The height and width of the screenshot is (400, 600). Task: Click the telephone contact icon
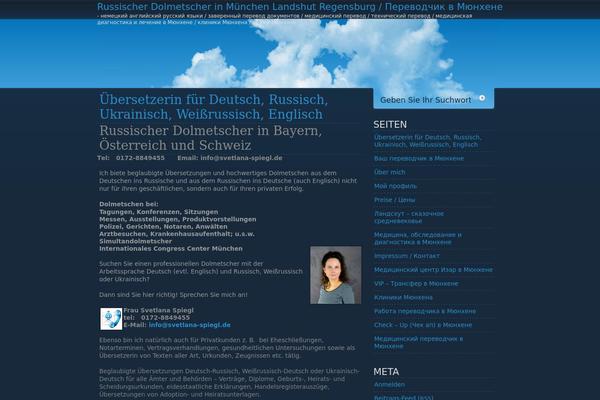111,318
